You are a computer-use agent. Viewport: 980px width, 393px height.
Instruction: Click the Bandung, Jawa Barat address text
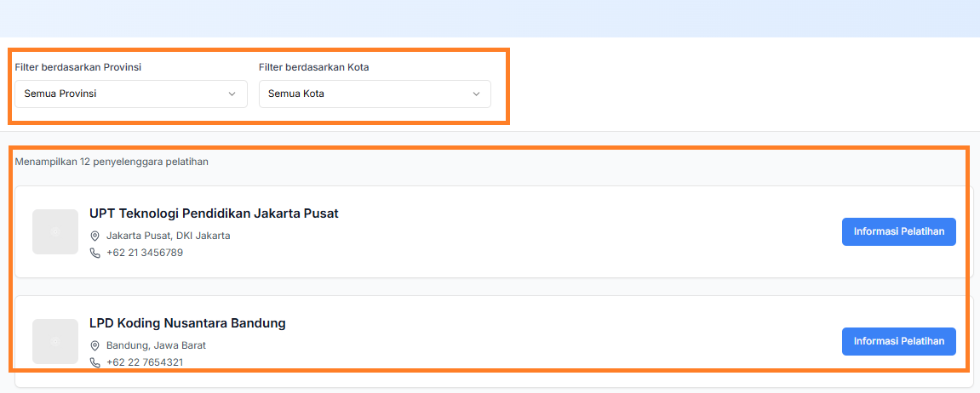157,345
